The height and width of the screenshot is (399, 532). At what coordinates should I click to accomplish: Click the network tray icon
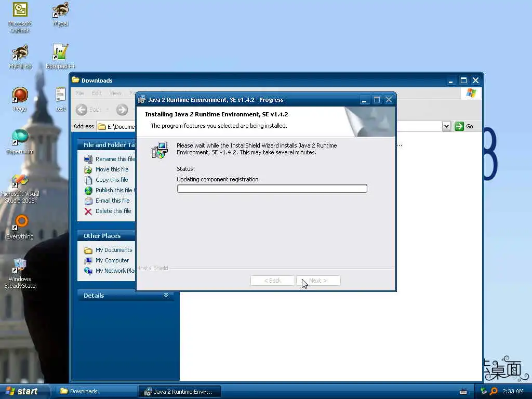click(484, 391)
